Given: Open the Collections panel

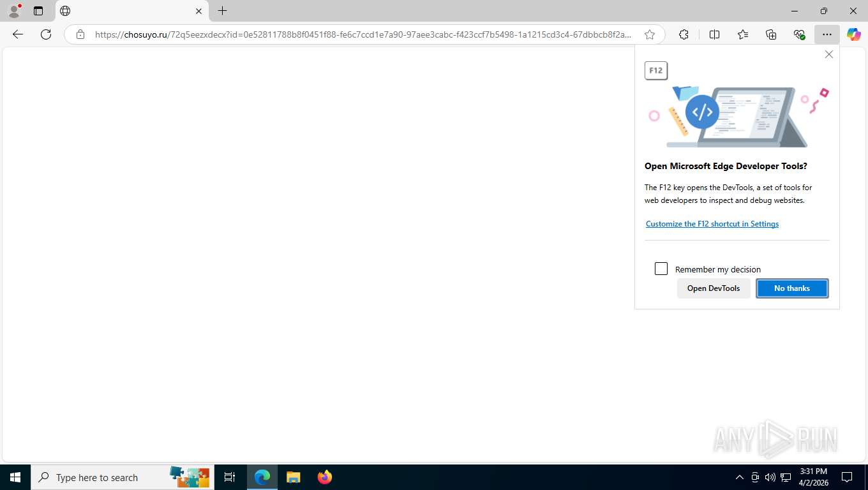Looking at the screenshot, I should point(771,34).
